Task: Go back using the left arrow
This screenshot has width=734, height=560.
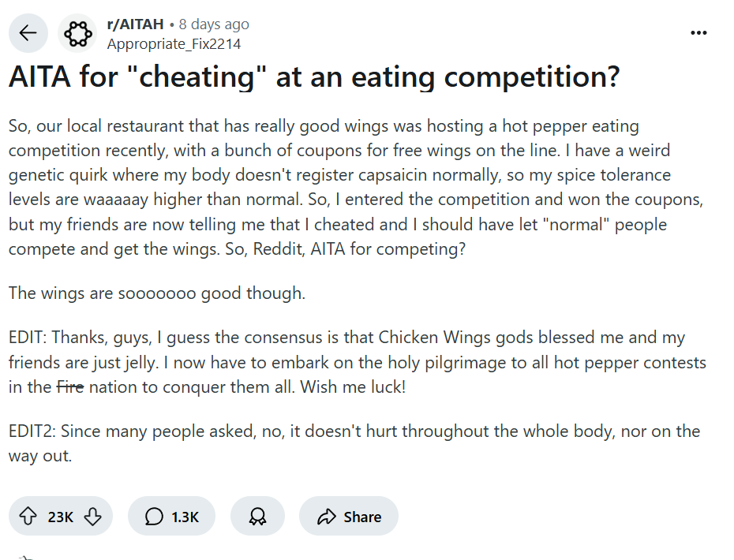Action: (x=28, y=33)
